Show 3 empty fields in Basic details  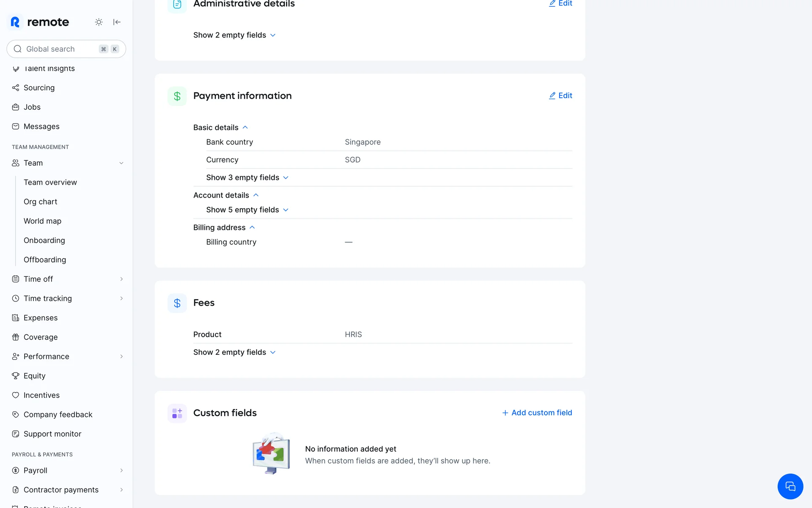pyautogui.click(x=247, y=177)
